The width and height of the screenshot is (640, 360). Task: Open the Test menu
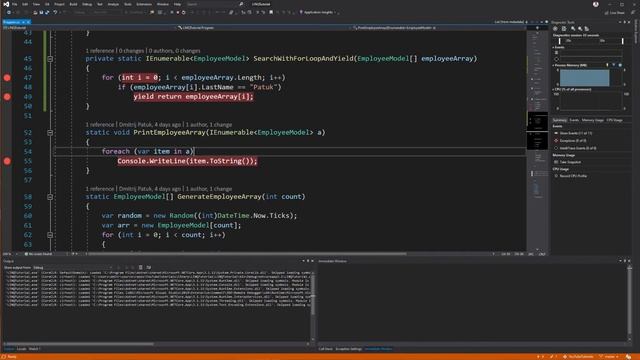pyautogui.click(x=100, y=4)
